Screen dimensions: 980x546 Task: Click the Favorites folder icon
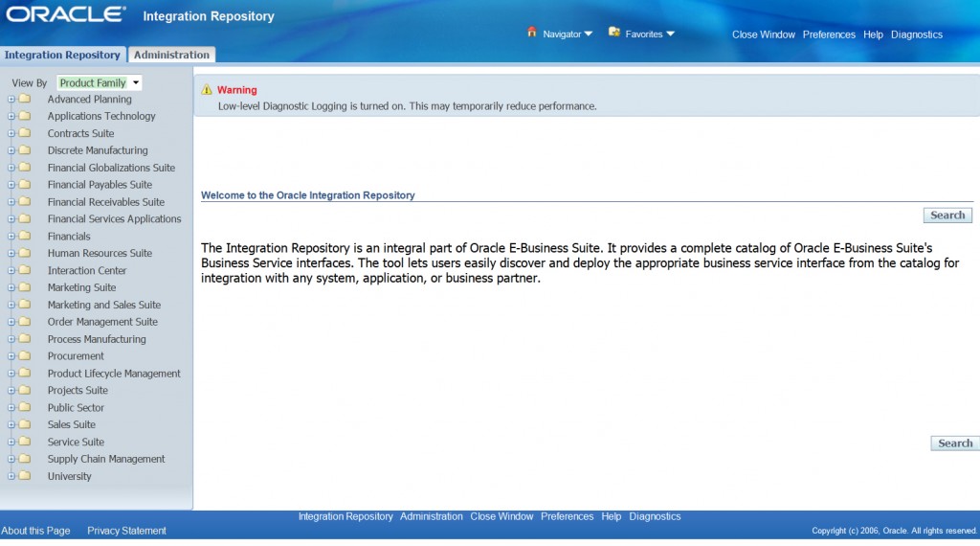coord(614,32)
